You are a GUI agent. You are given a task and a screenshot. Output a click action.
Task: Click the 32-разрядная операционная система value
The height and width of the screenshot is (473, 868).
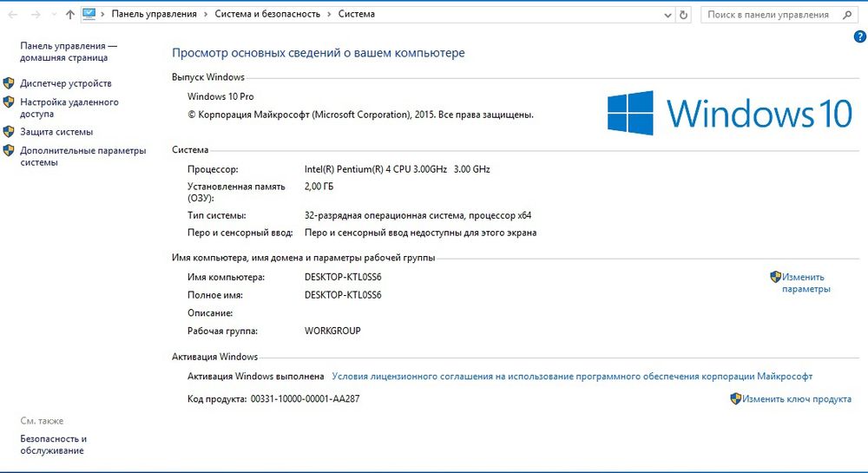pyautogui.click(x=418, y=215)
